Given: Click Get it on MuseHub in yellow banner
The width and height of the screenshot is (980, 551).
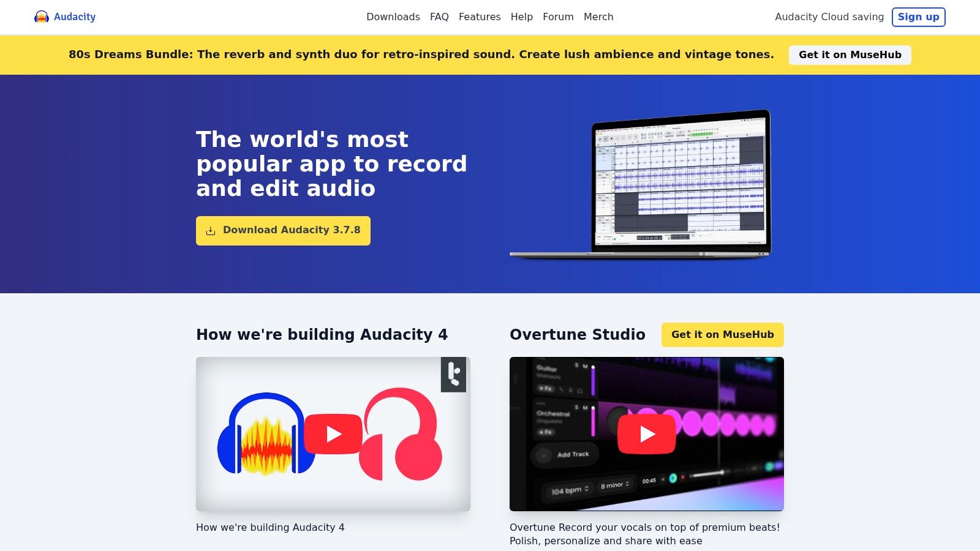Looking at the screenshot, I should click(x=850, y=55).
